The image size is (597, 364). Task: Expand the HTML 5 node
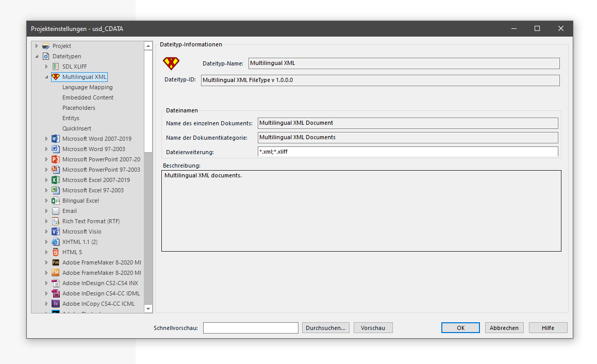coord(46,252)
